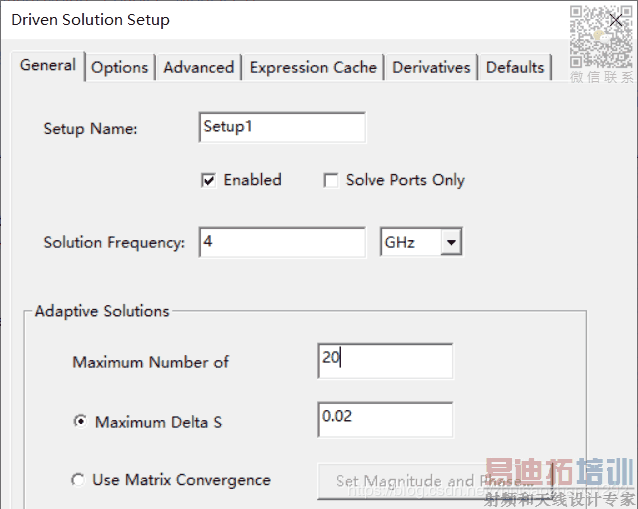Select Use Matrix Convergence radio button
The height and width of the screenshot is (509, 638).
pyautogui.click(x=78, y=480)
